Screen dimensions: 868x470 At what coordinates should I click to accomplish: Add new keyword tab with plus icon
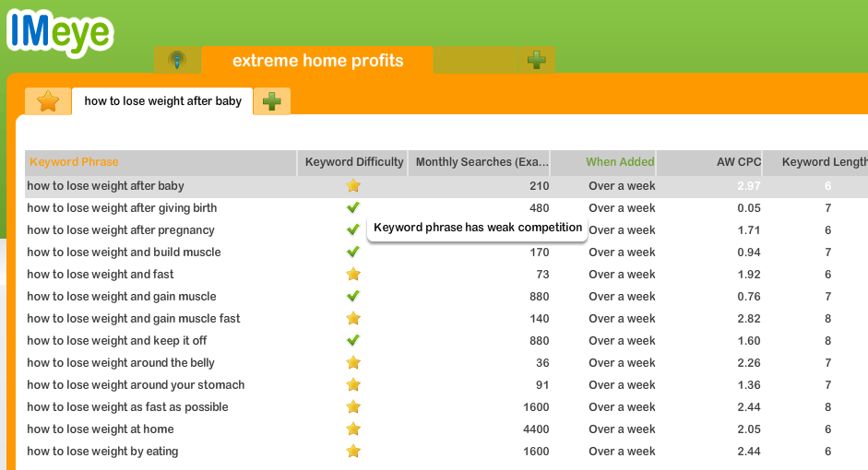[x=272, y=101]
